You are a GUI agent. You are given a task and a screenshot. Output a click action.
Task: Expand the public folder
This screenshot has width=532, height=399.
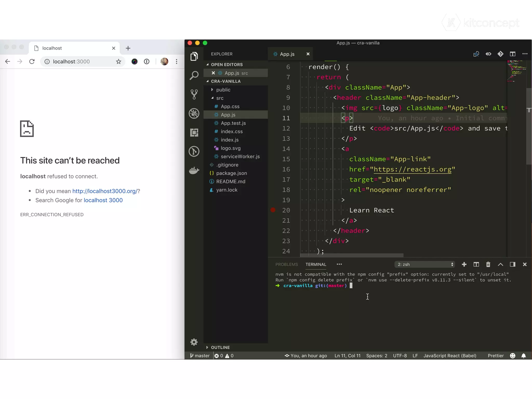(223, 90)
